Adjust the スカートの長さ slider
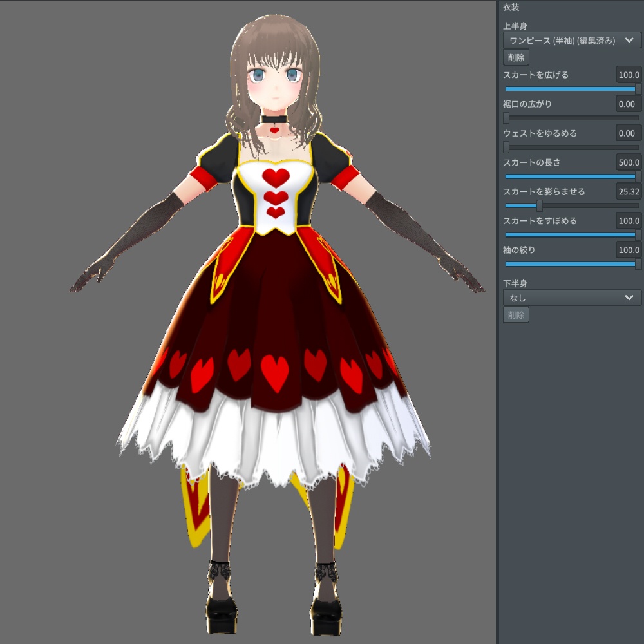This screenshot has height=644, width=644. 572,176
